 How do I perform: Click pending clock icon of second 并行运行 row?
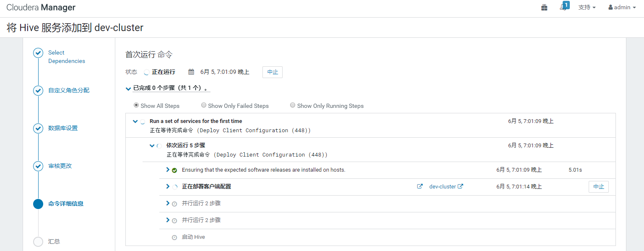174,220
